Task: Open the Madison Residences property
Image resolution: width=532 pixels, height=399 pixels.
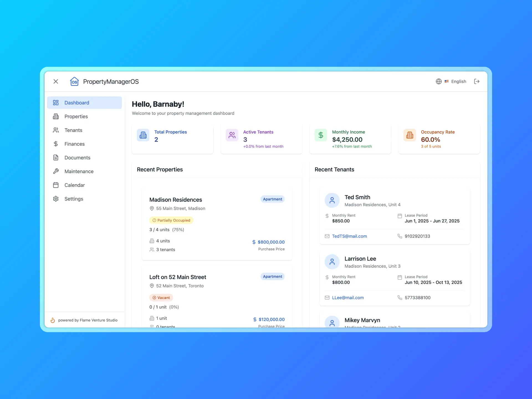Action: [x=217, y=224]
